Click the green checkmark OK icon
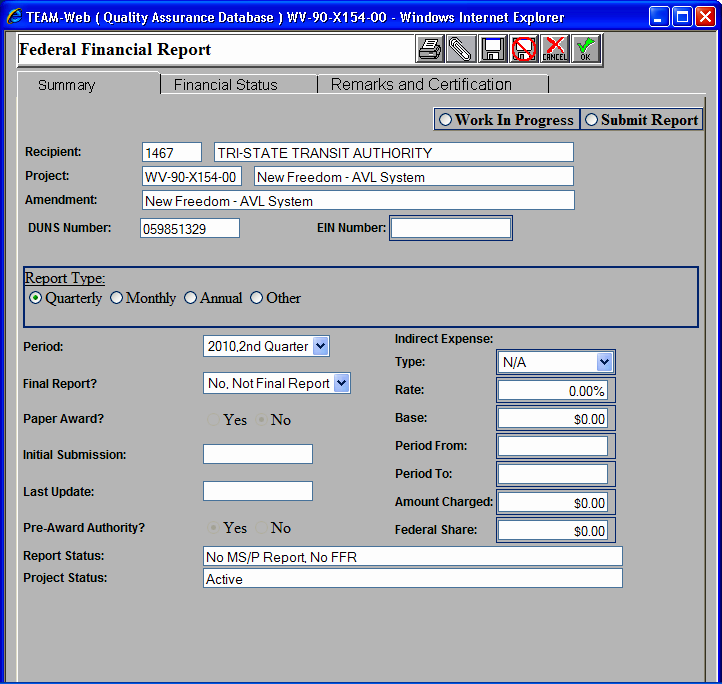 coord(585,49)
